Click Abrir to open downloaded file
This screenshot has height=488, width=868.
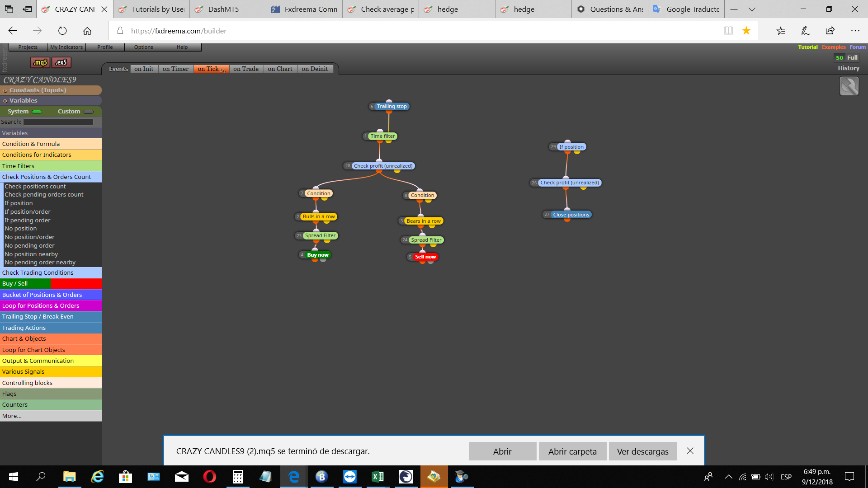(502, 451)
